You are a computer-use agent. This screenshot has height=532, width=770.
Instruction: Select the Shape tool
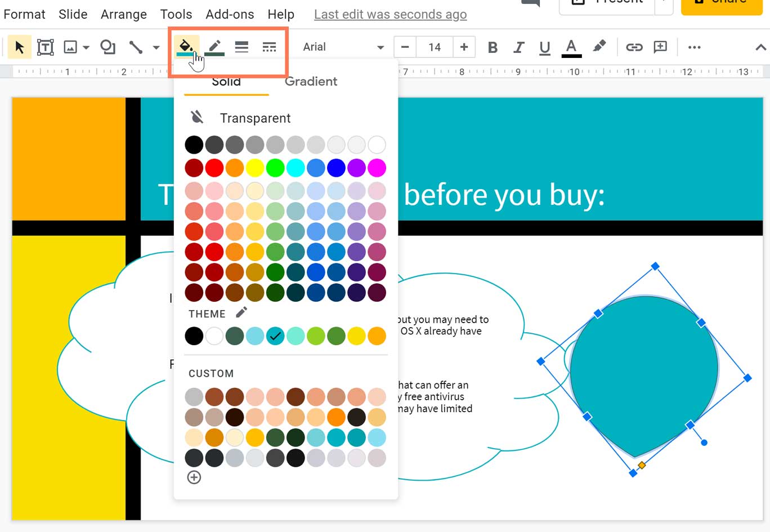pos(108,47)
